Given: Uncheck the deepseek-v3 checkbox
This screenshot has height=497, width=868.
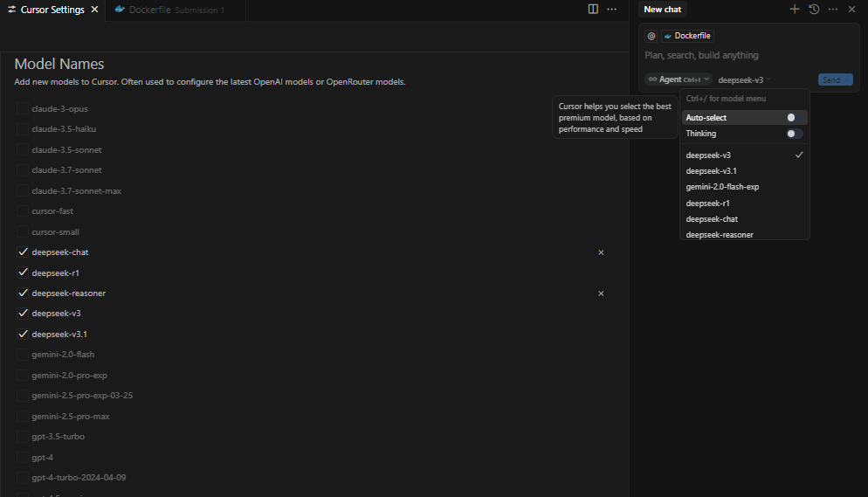Looking at the screenshot, I should coord(22,314).
